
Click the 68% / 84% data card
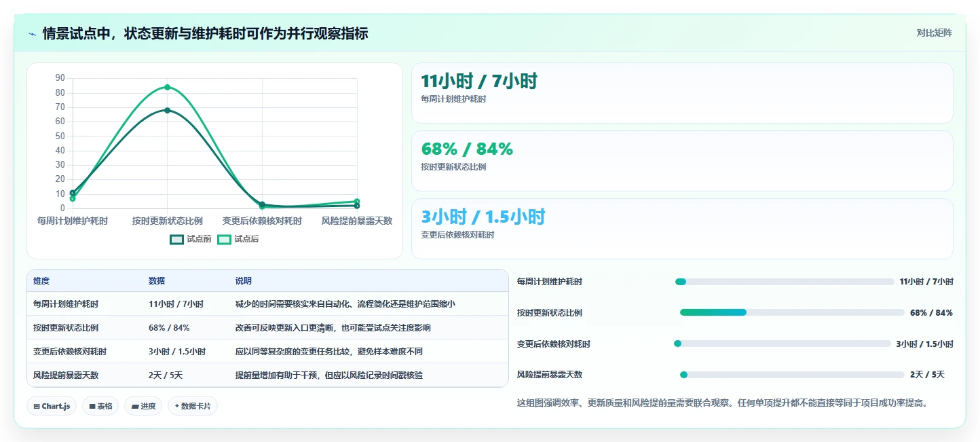[682, 161]
